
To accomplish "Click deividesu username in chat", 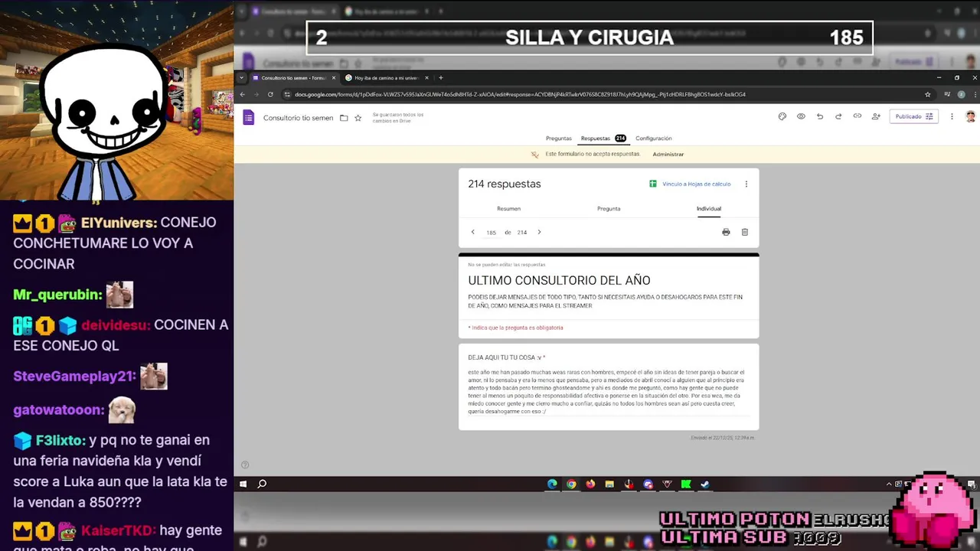I will point(116,325).
